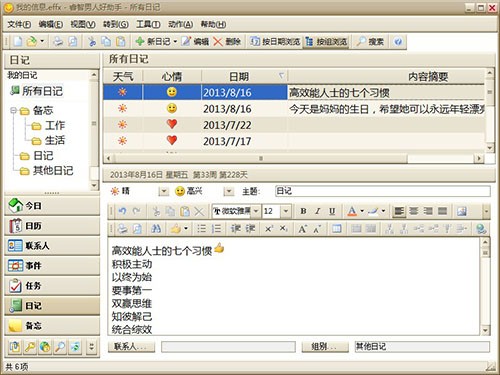
Task: Open the font name dropdown
Action: click(256, 211)
